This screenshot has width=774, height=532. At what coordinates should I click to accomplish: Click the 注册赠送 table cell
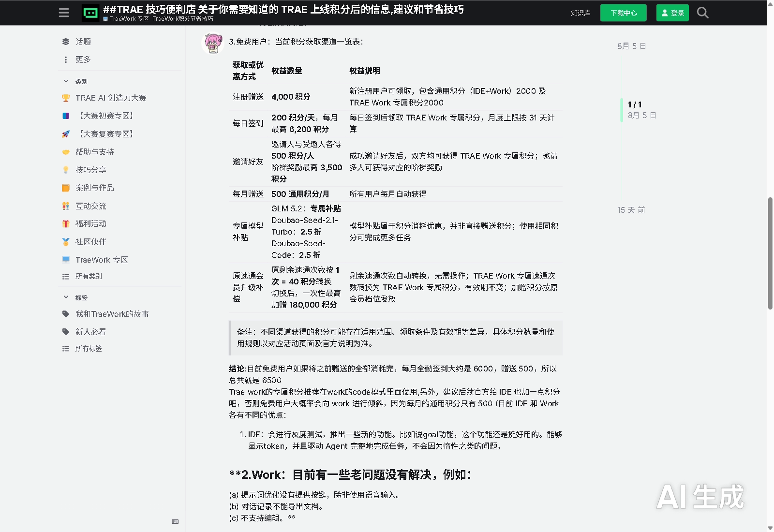point(248,97)
